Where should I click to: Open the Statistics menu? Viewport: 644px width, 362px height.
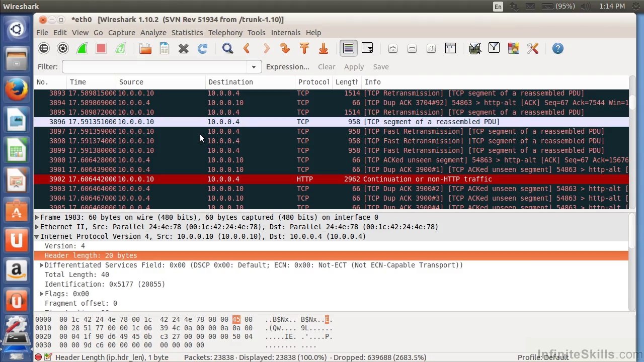coord(187,33)
